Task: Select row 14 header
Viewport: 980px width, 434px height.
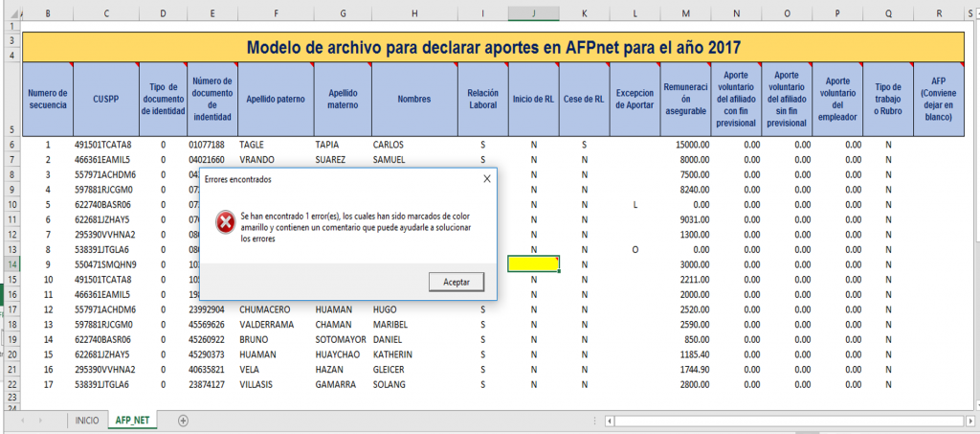Action: pyautogui.click(x=11, y=263)
